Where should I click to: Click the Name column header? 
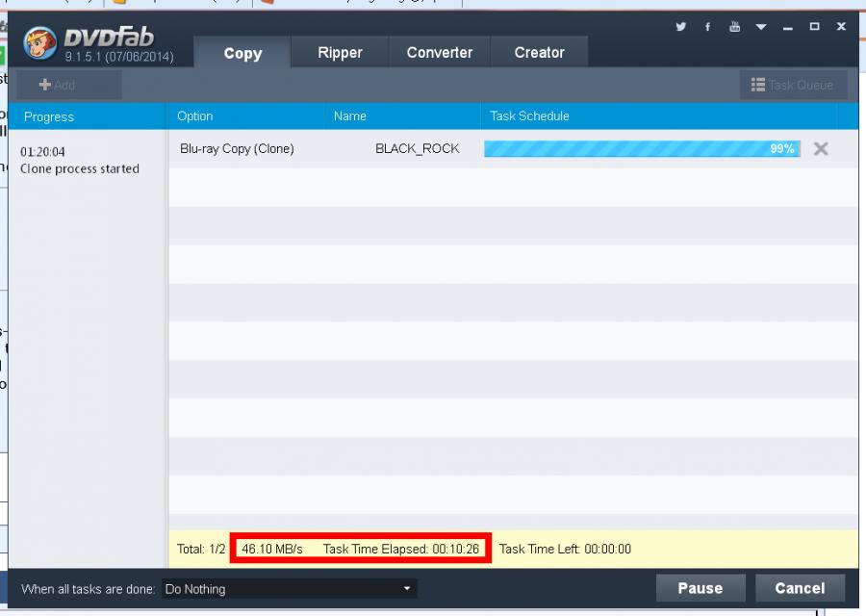coord(350,116)
